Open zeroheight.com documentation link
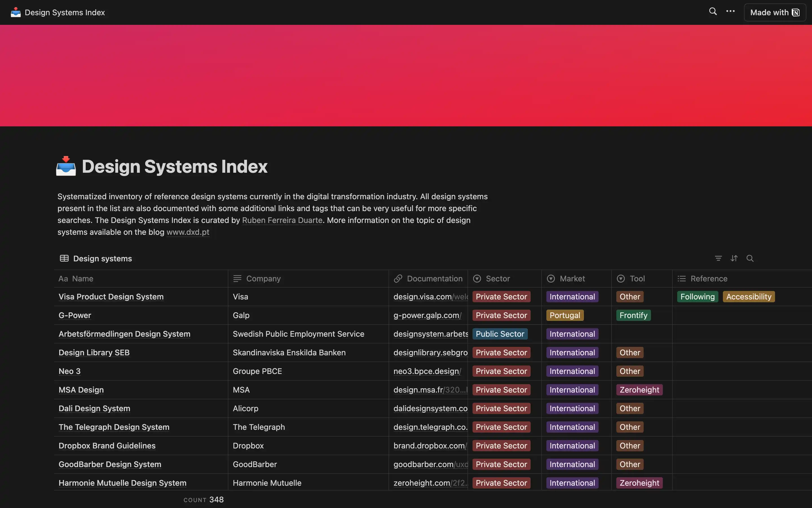The image size is (812, 508). tap(431, 483)
